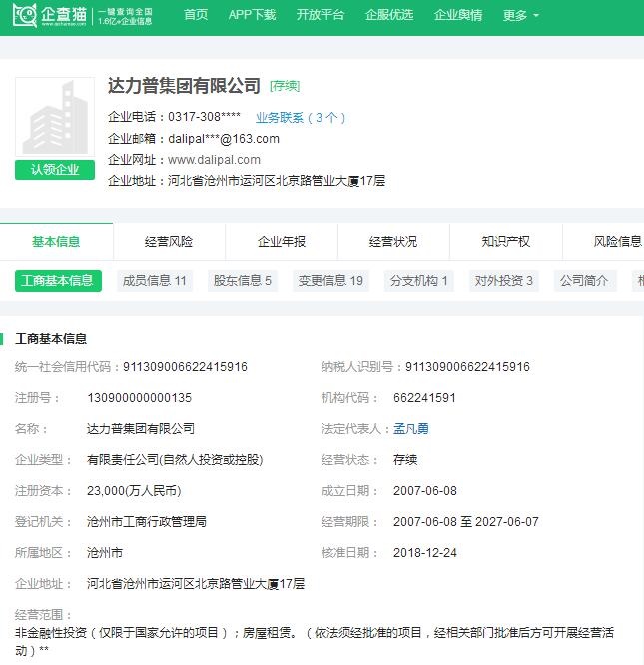
Task: Click the phone number 0317-308****
Action: 204,116
